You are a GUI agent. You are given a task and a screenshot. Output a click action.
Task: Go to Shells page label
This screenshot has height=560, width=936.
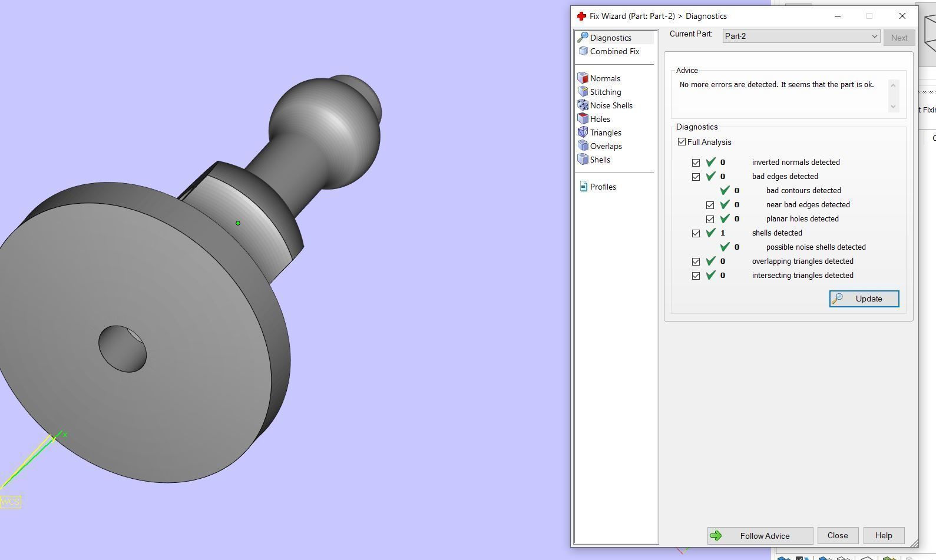pyautogui.click(x=600, y=160)
